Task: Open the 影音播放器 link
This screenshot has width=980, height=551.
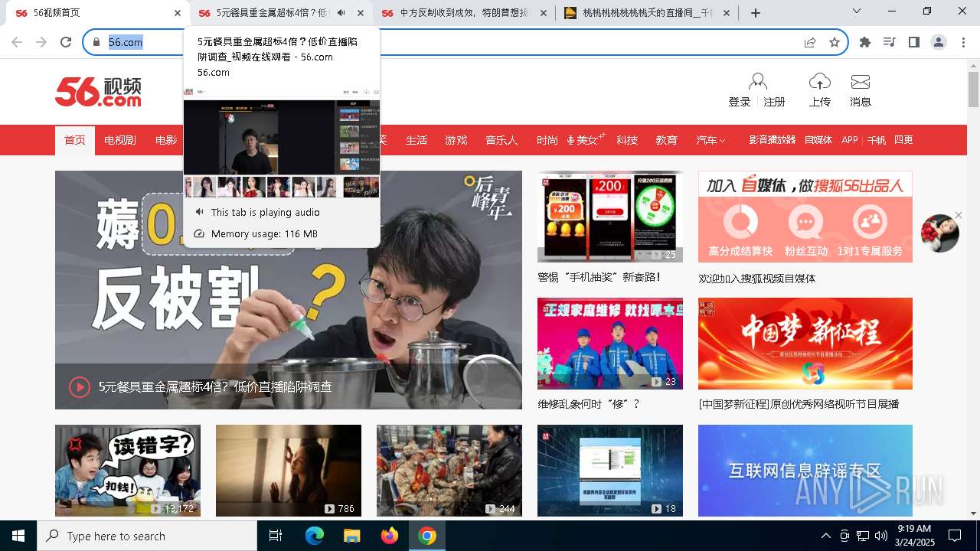Action: click(x=772, y=140)
